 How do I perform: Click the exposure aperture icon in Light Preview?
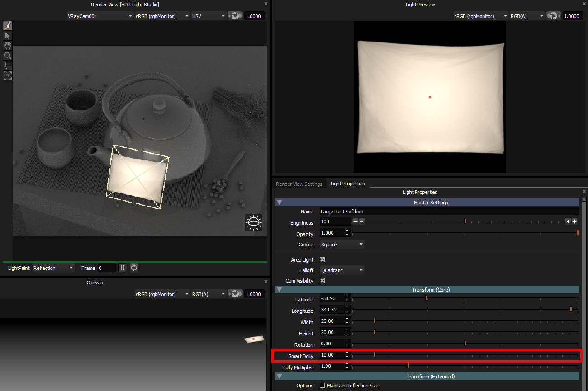point(553,16)
